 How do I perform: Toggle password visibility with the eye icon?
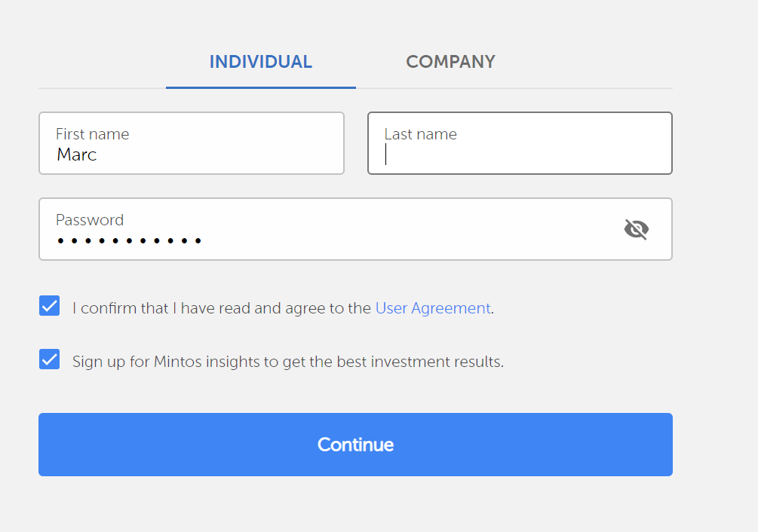637,229
